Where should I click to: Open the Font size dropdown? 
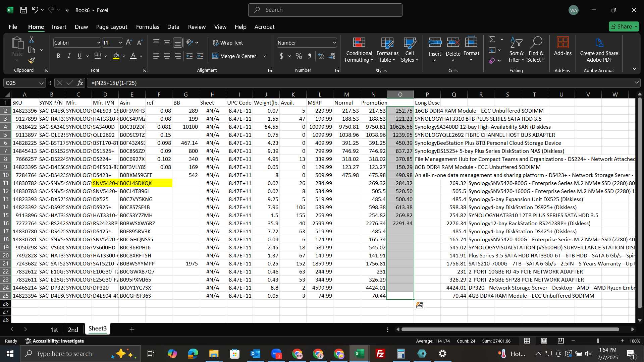coord(120,43)
